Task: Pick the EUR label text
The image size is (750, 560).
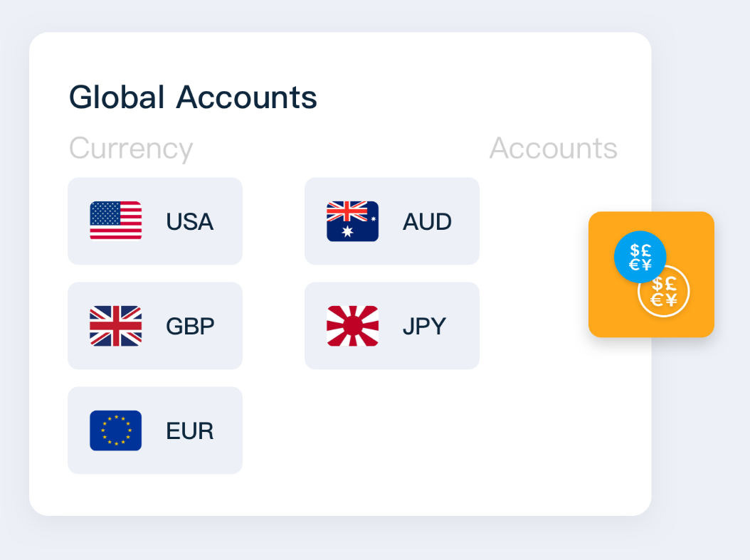Action: (190, 431)
